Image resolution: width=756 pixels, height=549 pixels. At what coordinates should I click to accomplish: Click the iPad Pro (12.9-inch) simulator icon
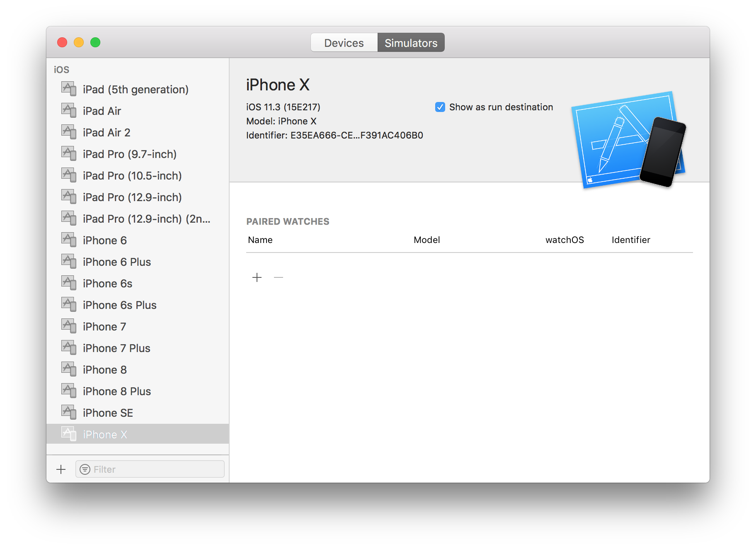pos(69,196)
